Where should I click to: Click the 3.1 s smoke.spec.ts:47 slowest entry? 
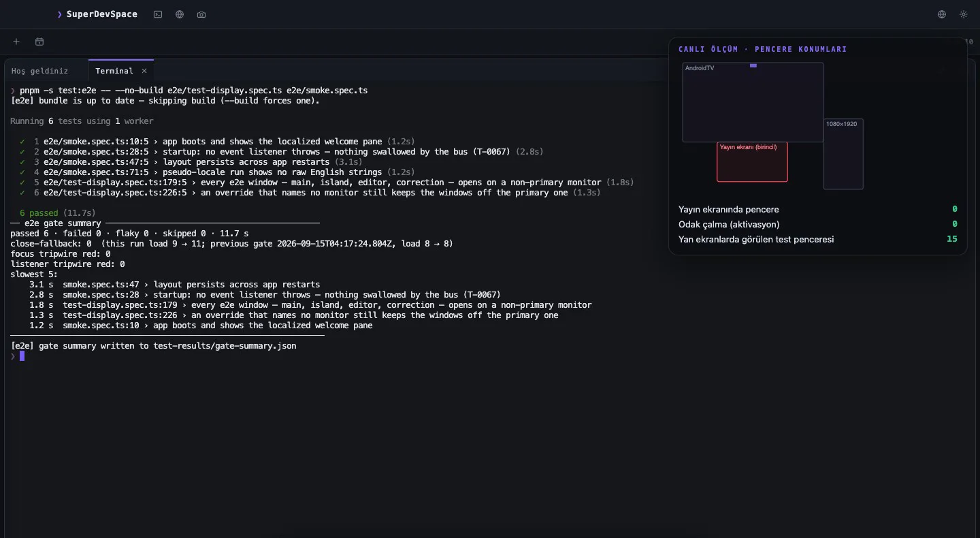click(174, 285)
